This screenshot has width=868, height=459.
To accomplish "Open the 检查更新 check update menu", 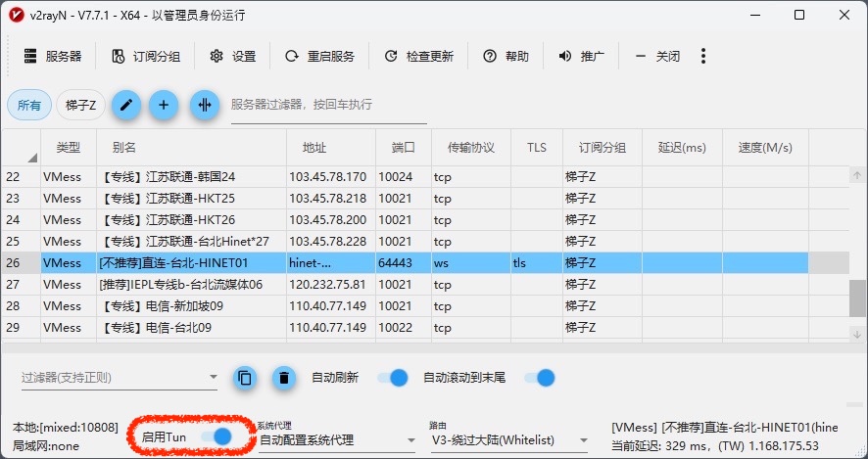I will tap(419, 57).
